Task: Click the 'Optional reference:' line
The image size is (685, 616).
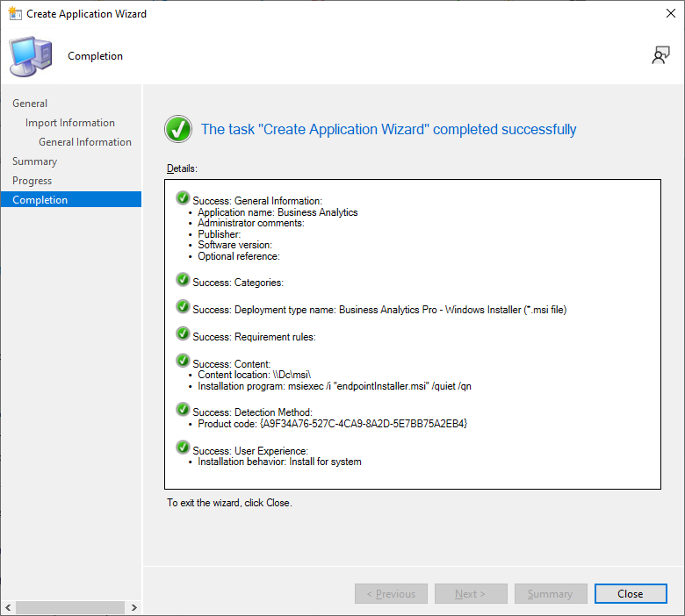Action: click(x=239, y=256)
